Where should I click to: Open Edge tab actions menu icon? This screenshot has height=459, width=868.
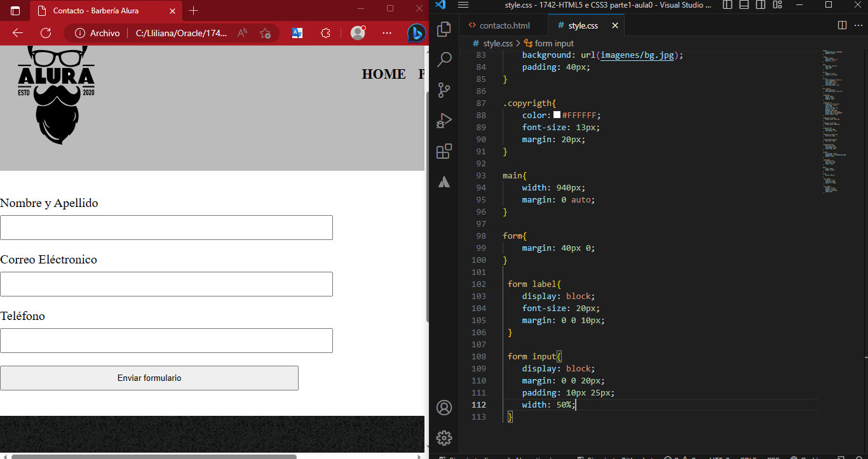(15, 11)
